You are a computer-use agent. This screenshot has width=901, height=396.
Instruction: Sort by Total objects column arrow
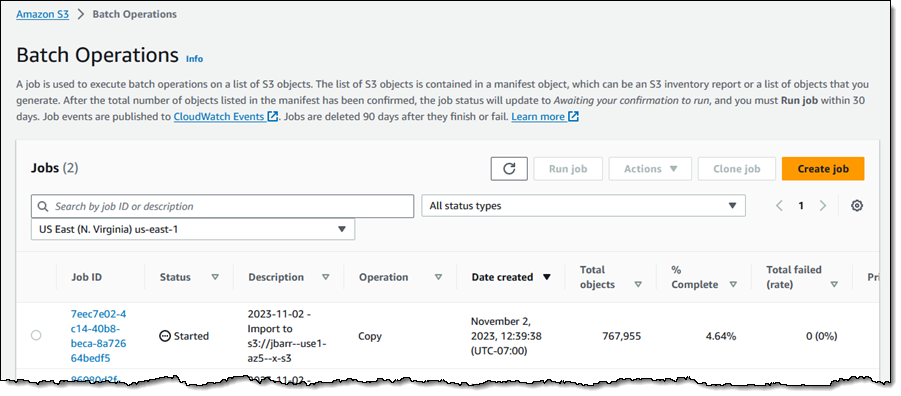point(638,284)
